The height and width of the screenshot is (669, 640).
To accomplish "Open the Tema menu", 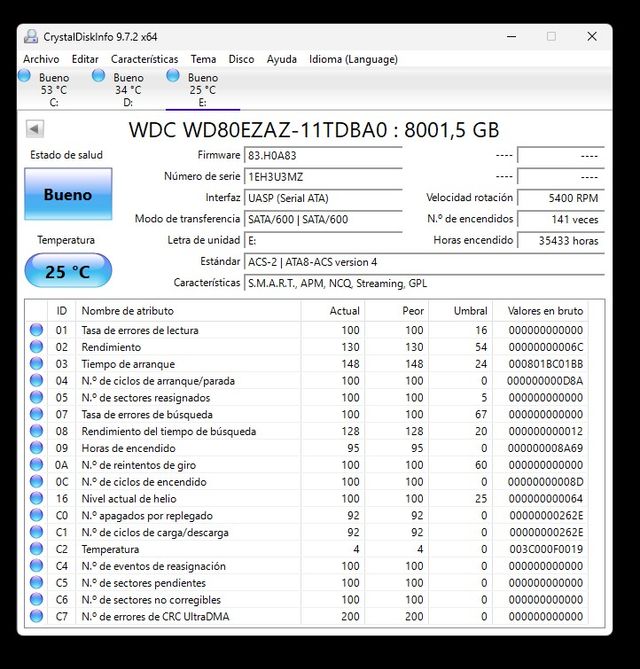I will (203, 59).
